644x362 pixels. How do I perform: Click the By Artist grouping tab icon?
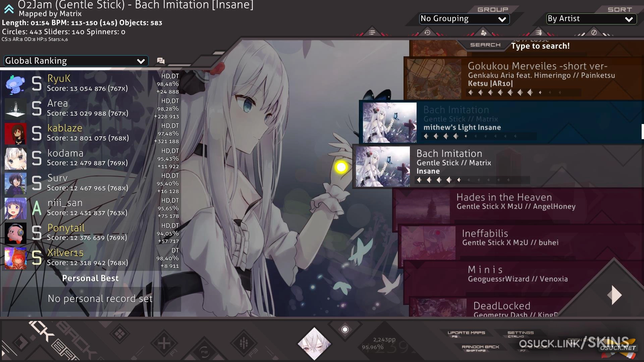483,33
